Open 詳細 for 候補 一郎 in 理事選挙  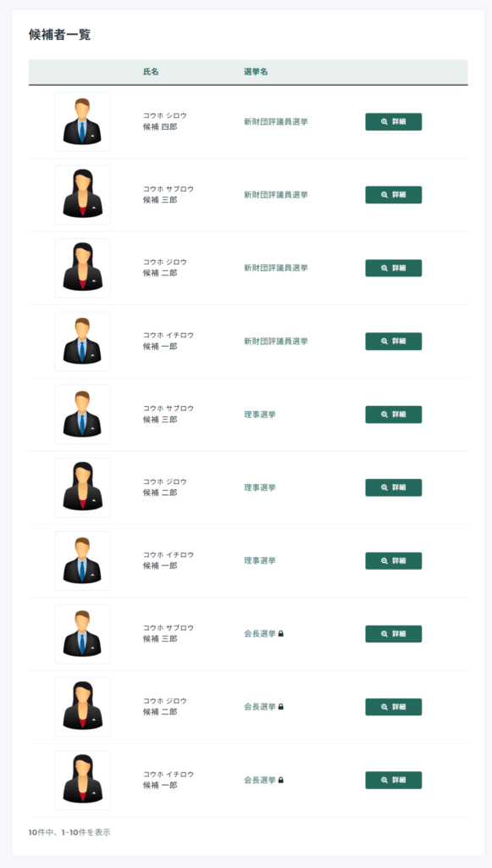[x=393, y=561]
